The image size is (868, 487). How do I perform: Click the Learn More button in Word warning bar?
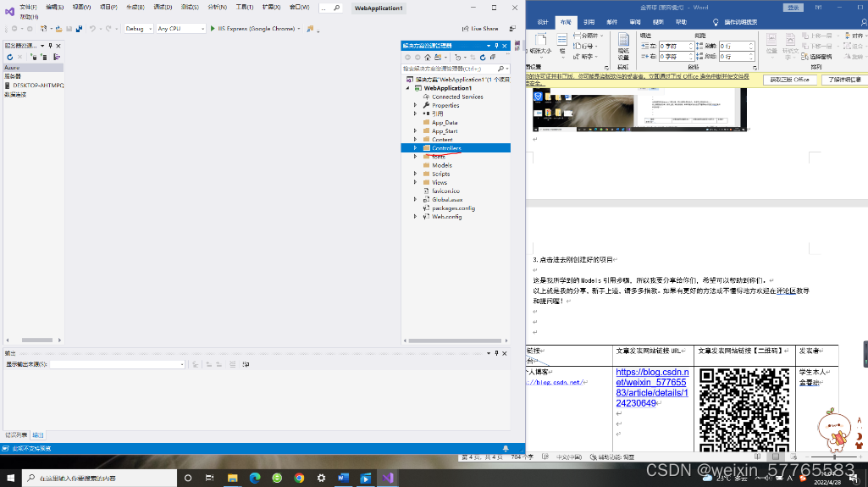[844, 80]
